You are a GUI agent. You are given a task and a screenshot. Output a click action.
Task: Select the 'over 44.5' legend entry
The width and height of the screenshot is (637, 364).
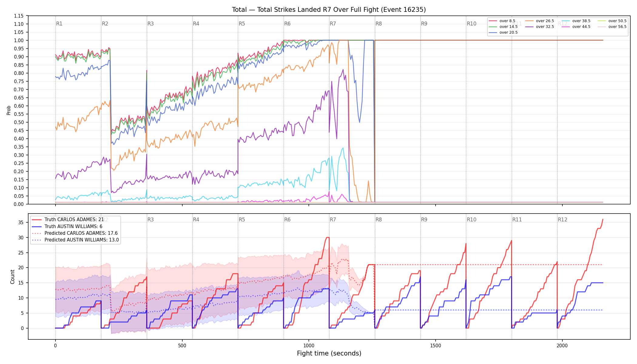(576, 27)
